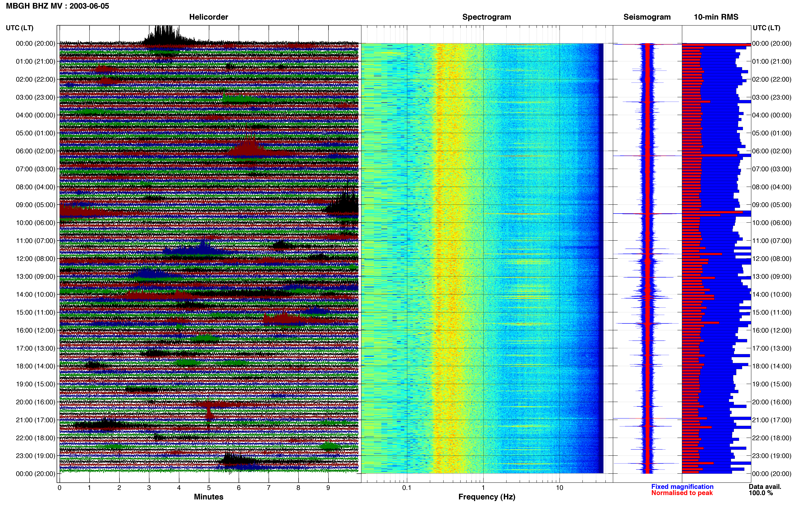Viewport: 812px width, 508px height.
Task: Click the right '03:00 (23:00)' time label
Action: click(x=771, y=97)
